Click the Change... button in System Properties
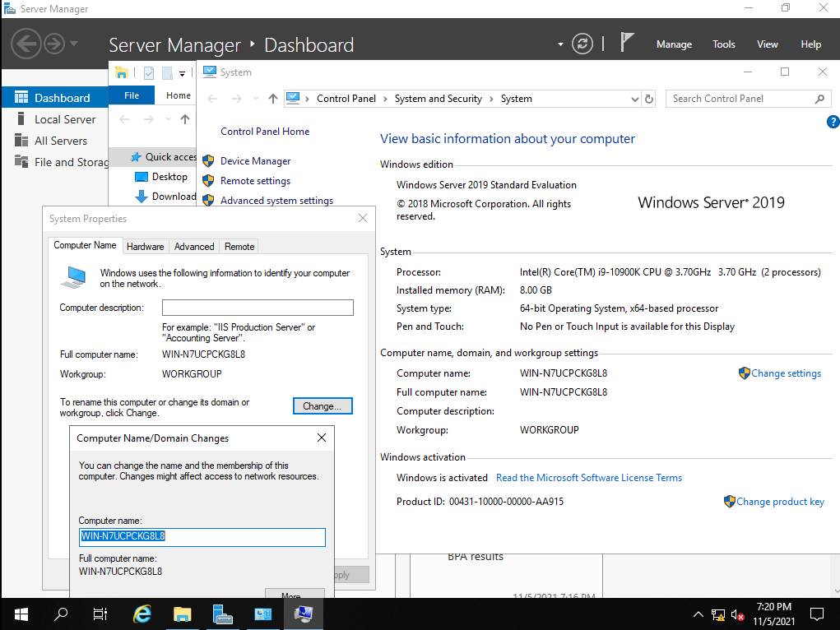840x630 pixels. pos(323,406)
